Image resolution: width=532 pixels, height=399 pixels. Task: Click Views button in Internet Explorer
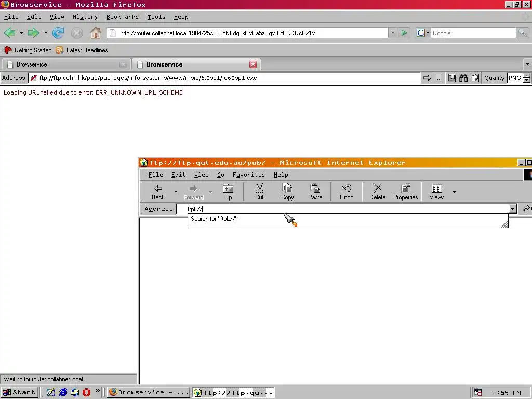point(436,192)
